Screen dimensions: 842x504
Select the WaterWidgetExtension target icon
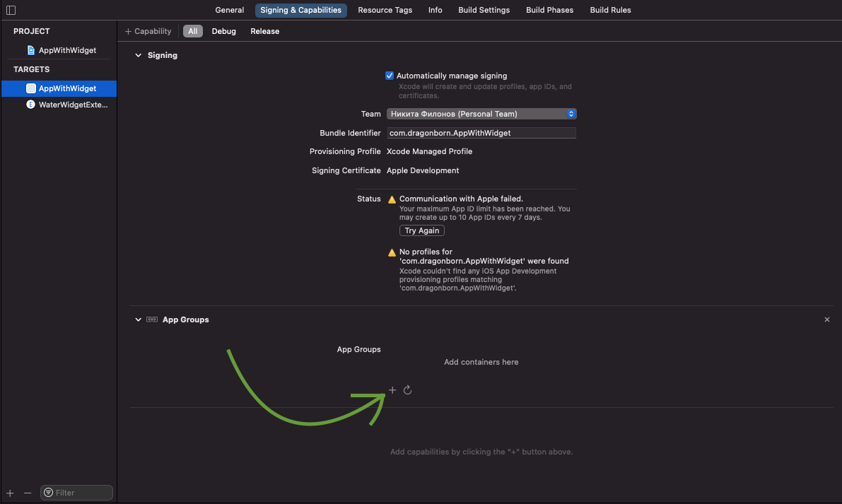pyautogui.click(x=30, y=105)
